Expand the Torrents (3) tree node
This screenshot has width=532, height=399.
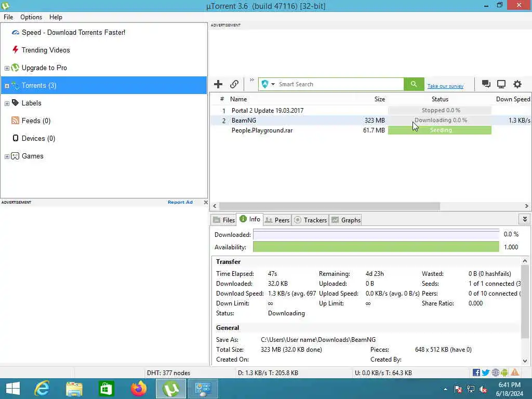click(x=7, y=86)
